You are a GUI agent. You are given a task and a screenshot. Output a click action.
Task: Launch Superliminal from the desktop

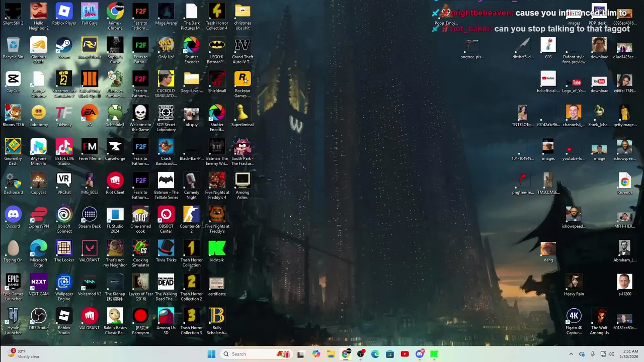coord(243,116)
